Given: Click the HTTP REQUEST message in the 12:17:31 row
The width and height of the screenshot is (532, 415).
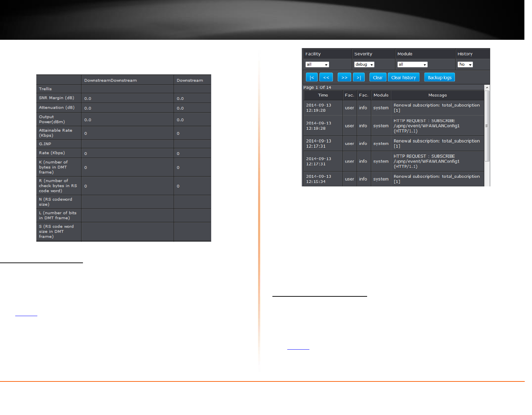Looking at the screenshot, I should tap(427, 161).
